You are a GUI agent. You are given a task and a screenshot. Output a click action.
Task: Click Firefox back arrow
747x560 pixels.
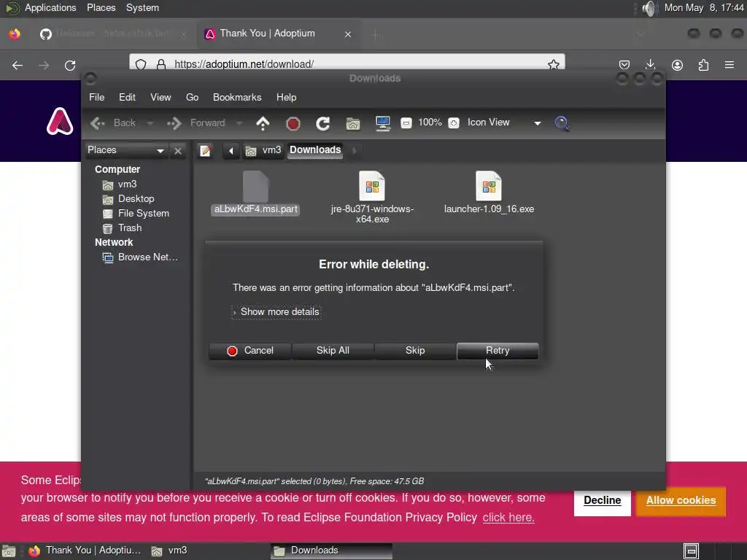[18, 65]
